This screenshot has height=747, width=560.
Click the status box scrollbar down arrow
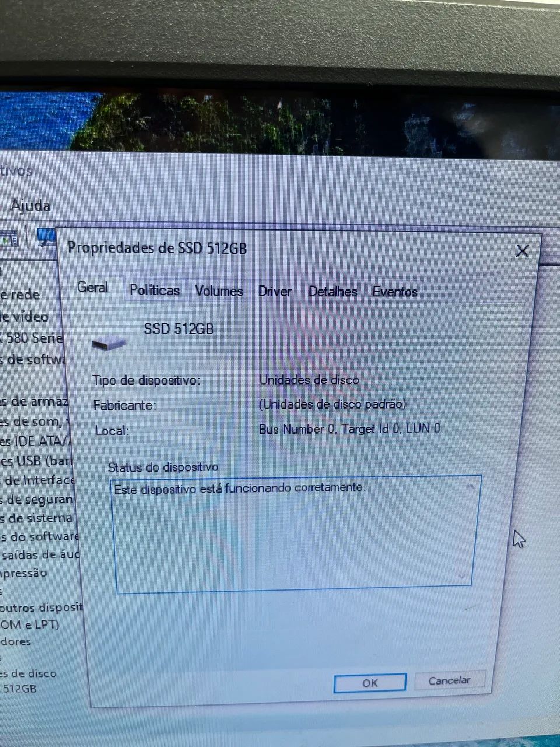pyautogui.click(x=463, y=577)
